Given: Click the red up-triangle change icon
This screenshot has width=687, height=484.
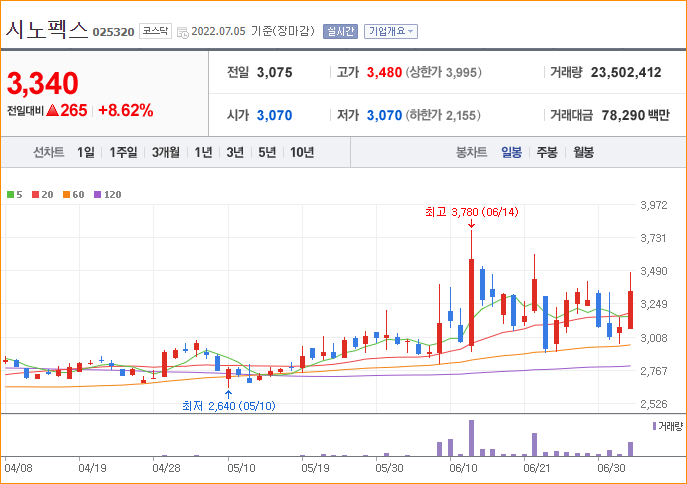Looking at the screenshot, I should click(52, 110).
